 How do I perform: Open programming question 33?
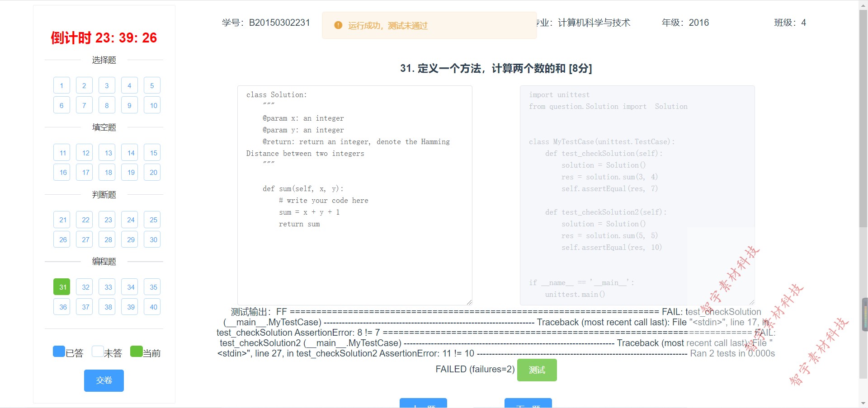click(x=107, y=287)
